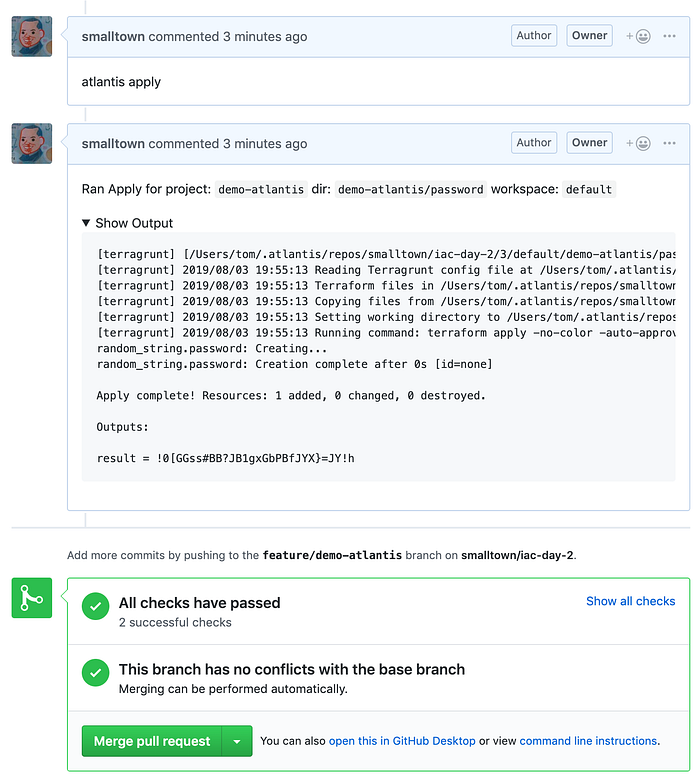Add reaction to the 'atlantis apply' comment

coord(638,36)
